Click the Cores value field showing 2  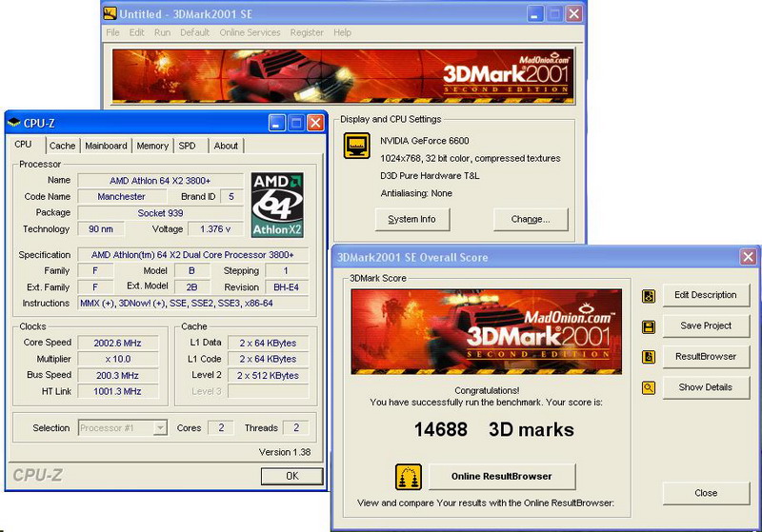(x=221, y=428)
